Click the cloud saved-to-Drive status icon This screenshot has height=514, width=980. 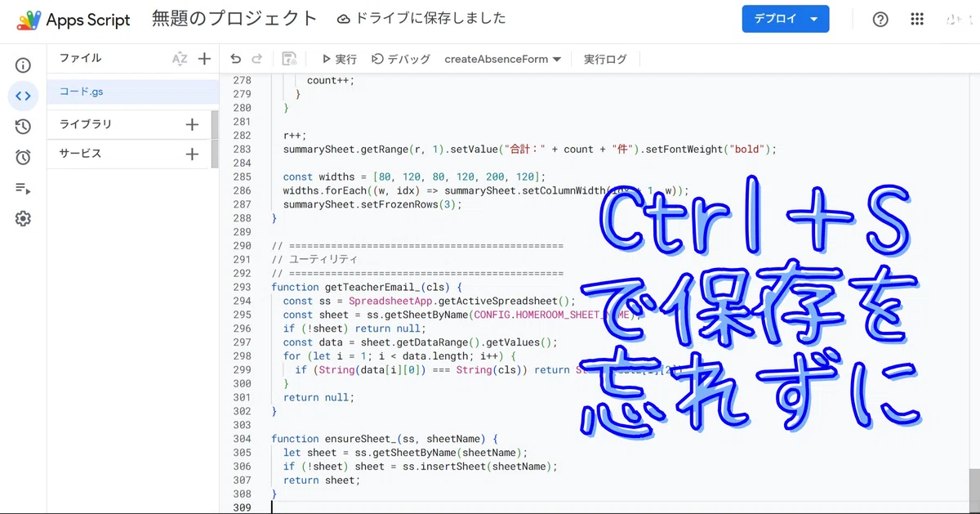point(344,19)
